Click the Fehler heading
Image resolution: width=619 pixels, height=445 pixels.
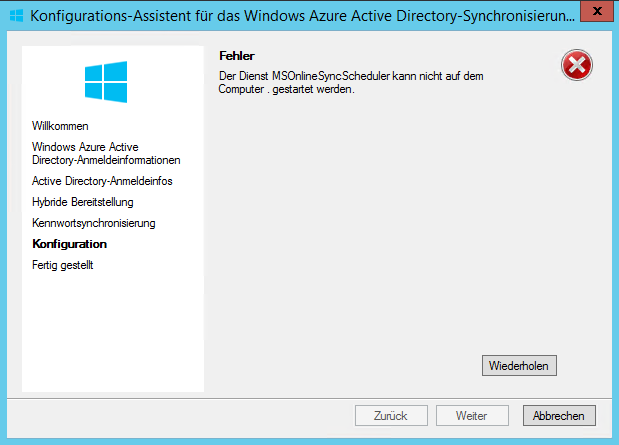237,56
